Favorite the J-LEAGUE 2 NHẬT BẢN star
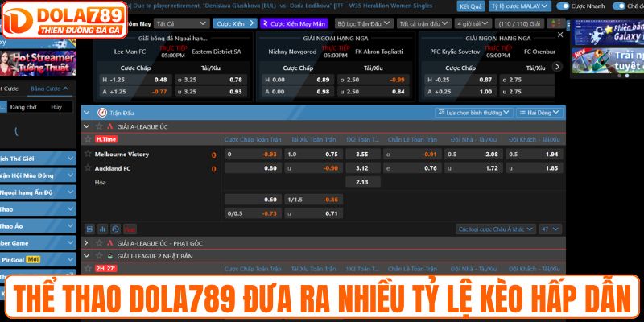 click(99, 255)
